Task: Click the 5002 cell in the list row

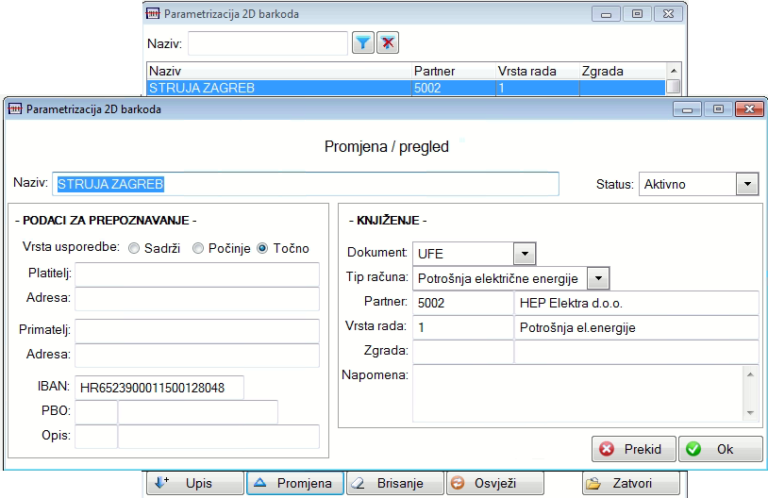Action: pyautogui.click(x=453, y=88)
